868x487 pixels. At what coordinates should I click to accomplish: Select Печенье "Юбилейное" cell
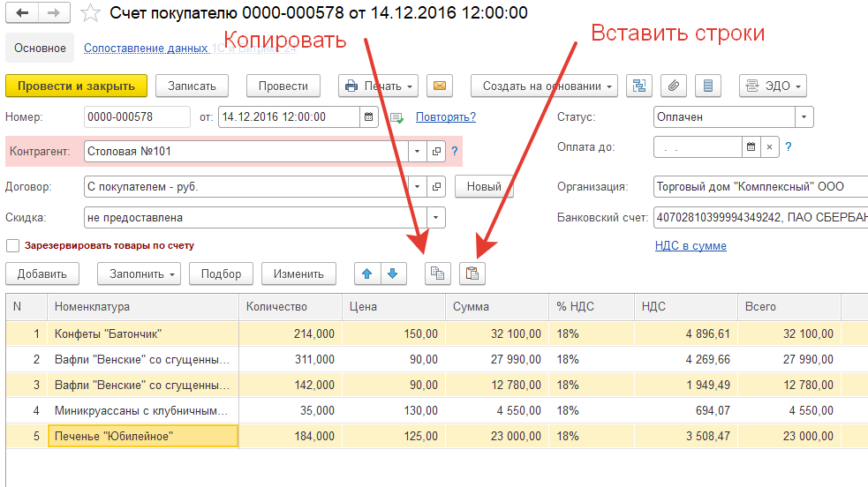click(143, 436)
